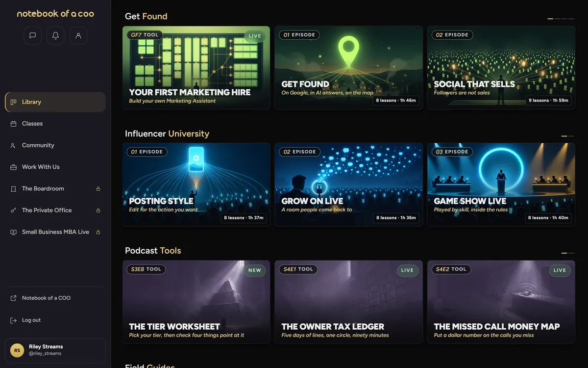Open Small Business MBA Live

coord(55,232)
